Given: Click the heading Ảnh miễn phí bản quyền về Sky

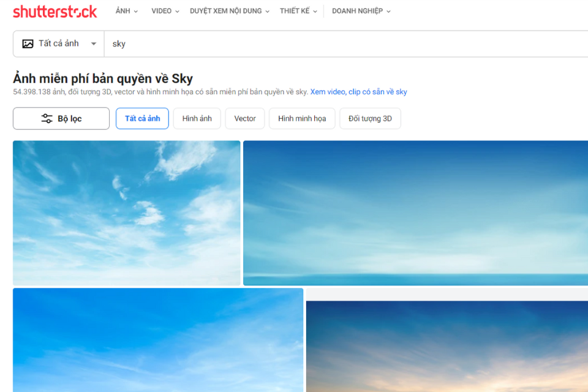Looking at the screenshot, I should 103,78.
